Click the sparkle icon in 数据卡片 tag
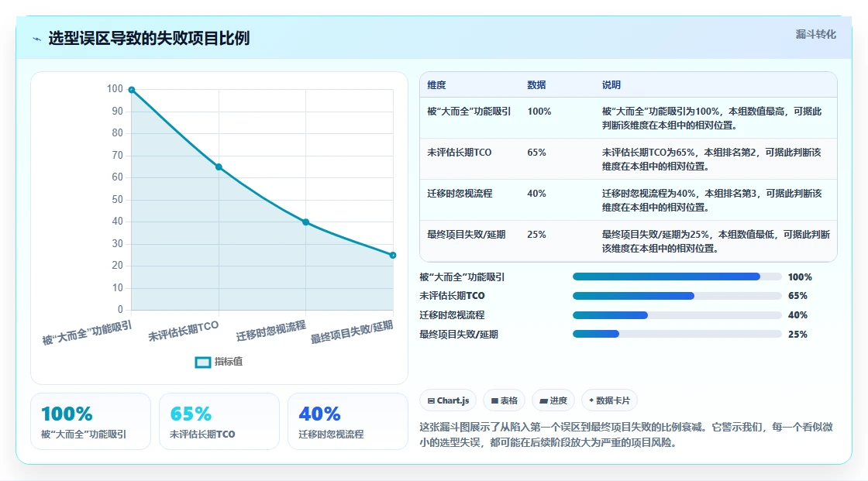Screen dimensions: 868x481 coord(591,400)
